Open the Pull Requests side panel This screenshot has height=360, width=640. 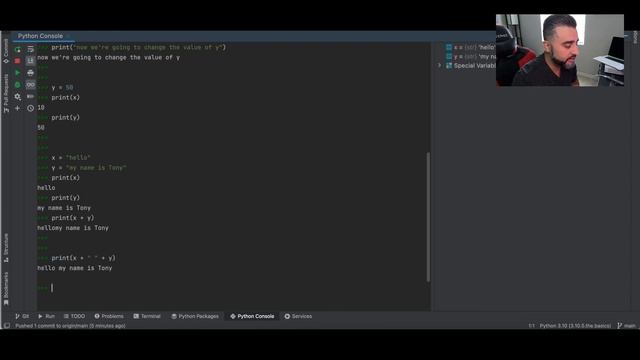[6, 93]
